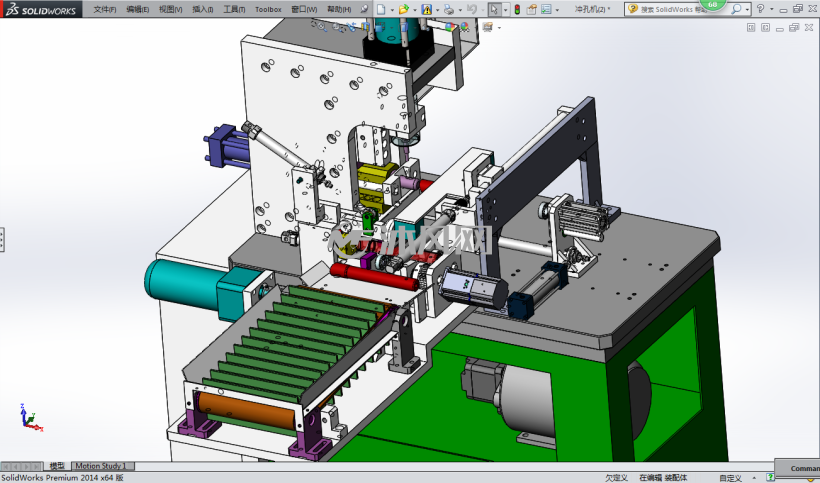This screenshot has height=483, width=820.
Task: Expand the Open file dropdown arrow
Action: click(415, 9)
